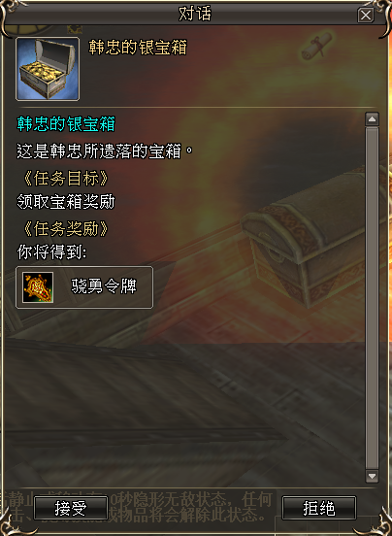Click the 《任务目标》 section heading
This screenshot has width=392, height=536.
coord(66,179)
